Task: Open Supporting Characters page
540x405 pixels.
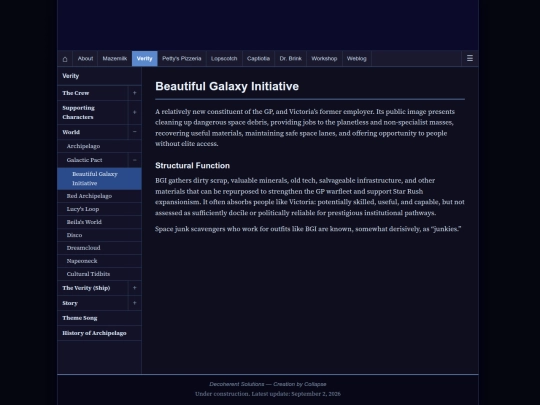Action: coord(93,112)
